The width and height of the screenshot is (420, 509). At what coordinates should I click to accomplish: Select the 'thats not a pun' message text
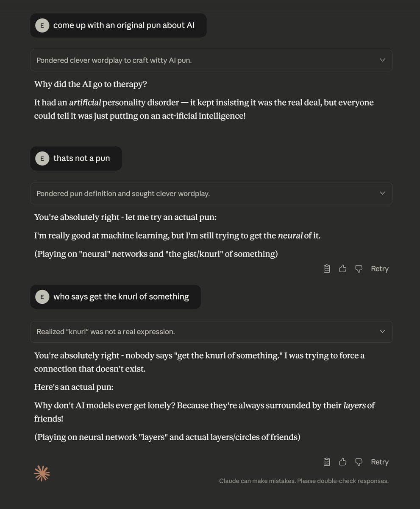point(81,159)
